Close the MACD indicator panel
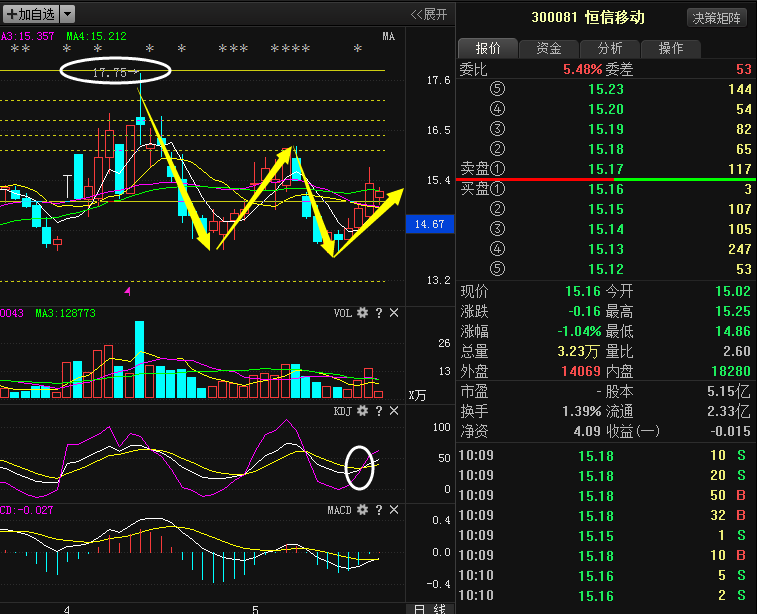 click(394, 510)
